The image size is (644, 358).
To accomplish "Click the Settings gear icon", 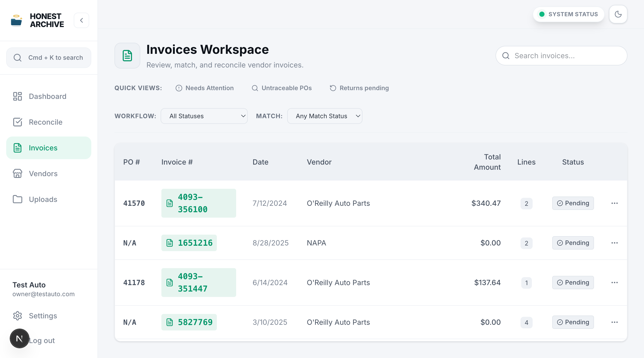I will click(18, 316).
